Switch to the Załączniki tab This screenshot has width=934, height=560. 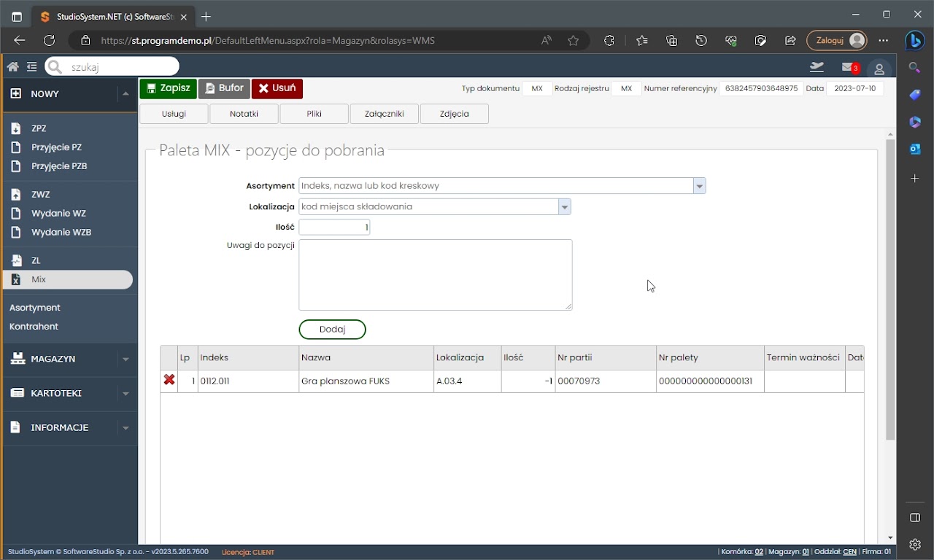point(384,114)
